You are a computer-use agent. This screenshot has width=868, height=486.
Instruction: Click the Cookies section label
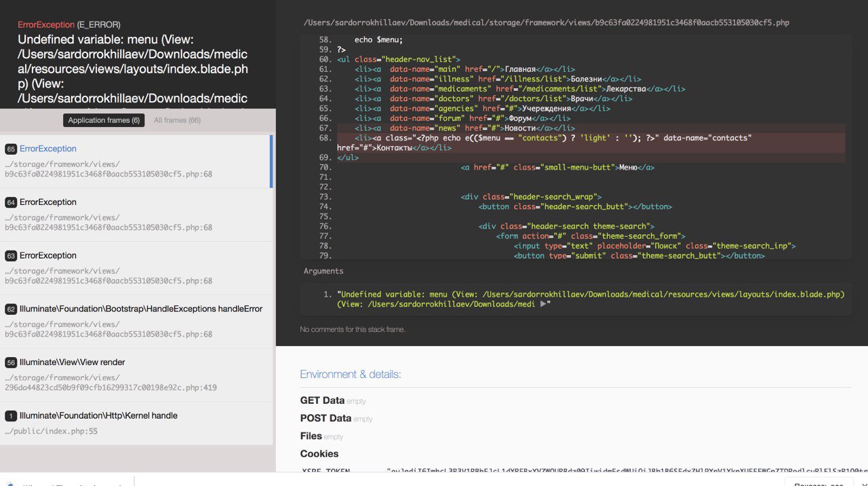[319, 453]
